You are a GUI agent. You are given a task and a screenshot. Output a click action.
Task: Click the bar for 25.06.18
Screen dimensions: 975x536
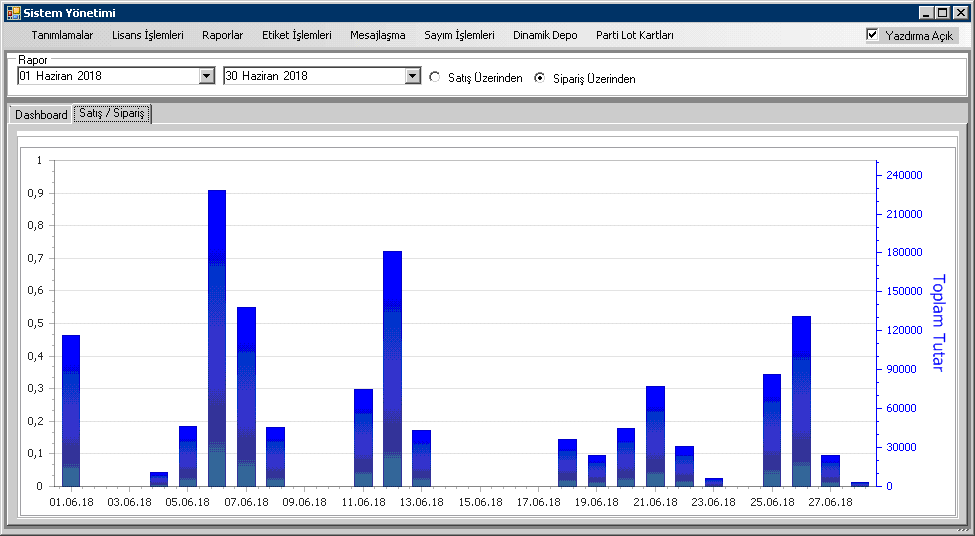(x=772, y=430)
